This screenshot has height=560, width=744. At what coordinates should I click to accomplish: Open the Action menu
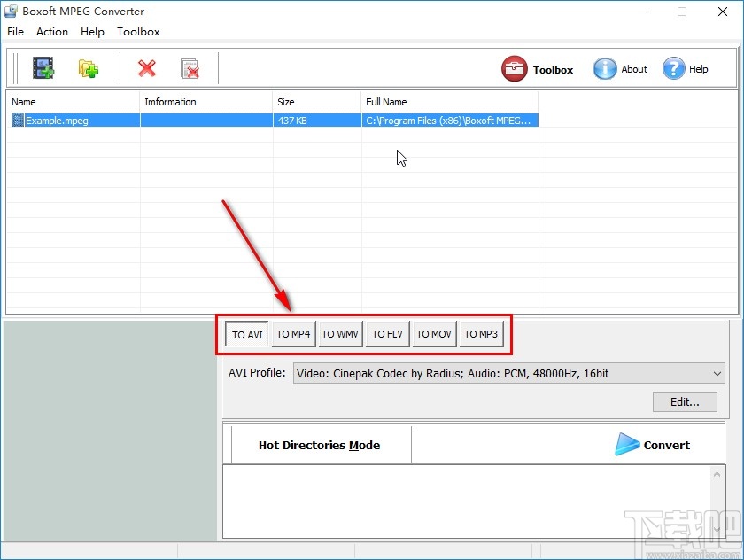51,31
